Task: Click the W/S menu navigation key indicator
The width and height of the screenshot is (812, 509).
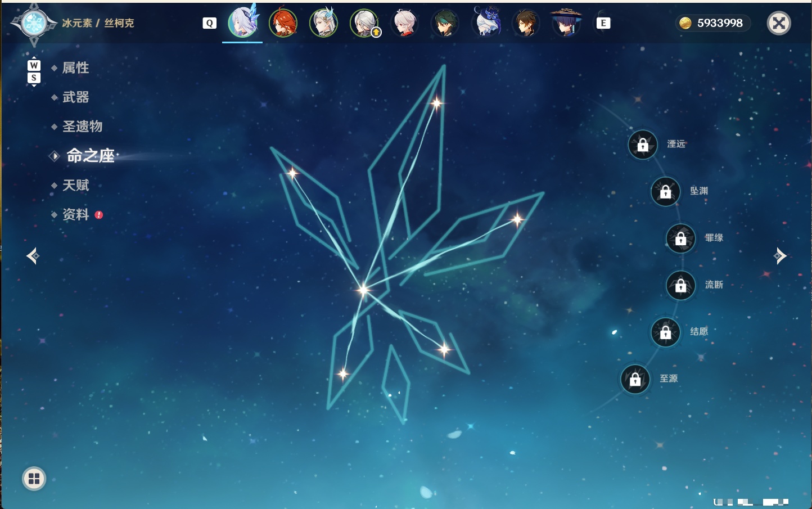Action: click(34, 71)
